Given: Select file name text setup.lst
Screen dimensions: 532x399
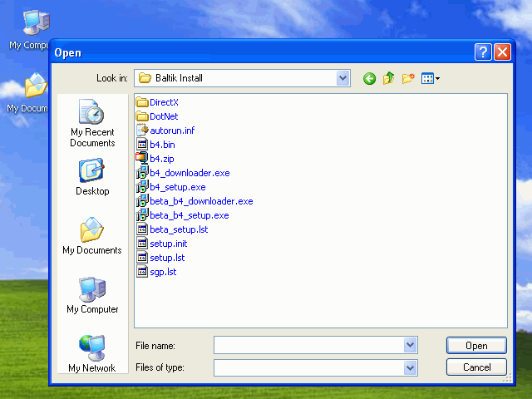Looking at the screenshot, I should coord(167,258).
